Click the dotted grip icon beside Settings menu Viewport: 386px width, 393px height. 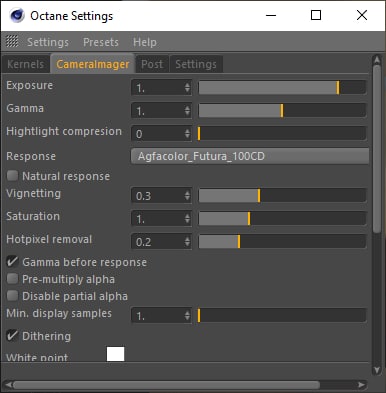12,42
